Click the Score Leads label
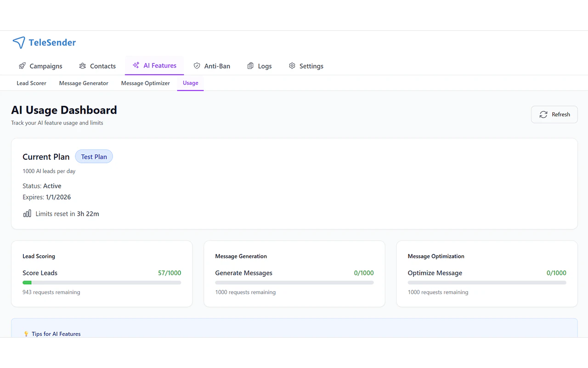The height and width of the screenshot is (368, 588). click(40, 273)
